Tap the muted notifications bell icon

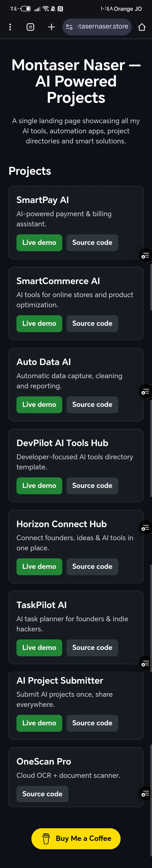tap(54, 9)
